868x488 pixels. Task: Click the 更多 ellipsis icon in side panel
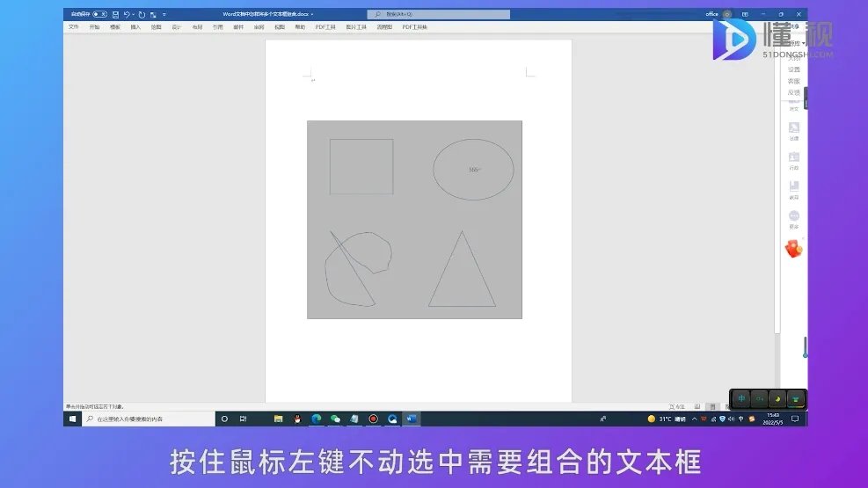pyautogui.click(x=794, y=215)
